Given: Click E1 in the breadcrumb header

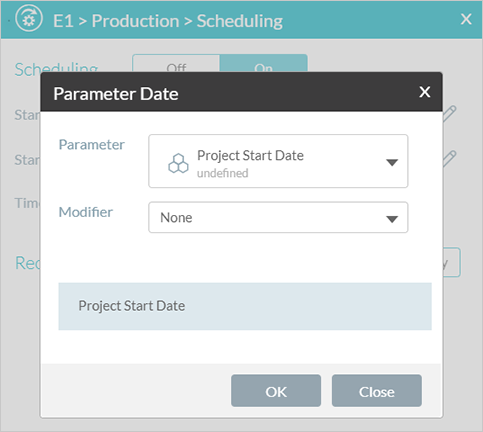Looking at the screenshot, I should [x=63, y=21].
